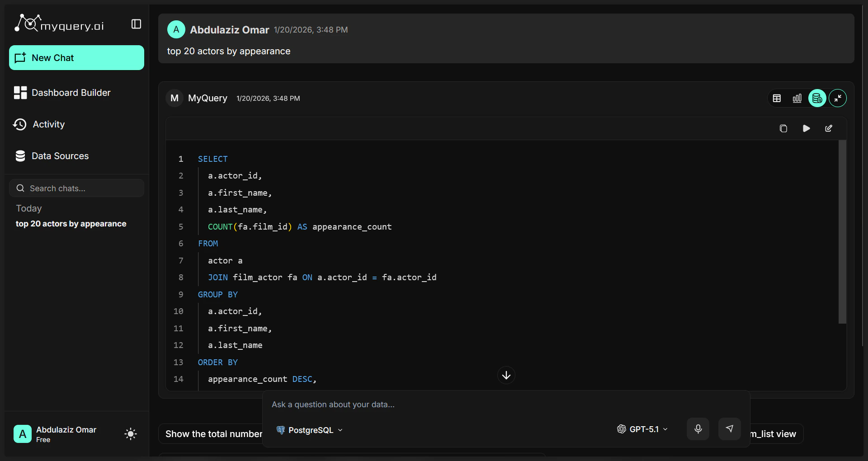This screenshot has width=868, height=461.
Task: Click the page scrollbar on right edge
Action: (863, 176)
